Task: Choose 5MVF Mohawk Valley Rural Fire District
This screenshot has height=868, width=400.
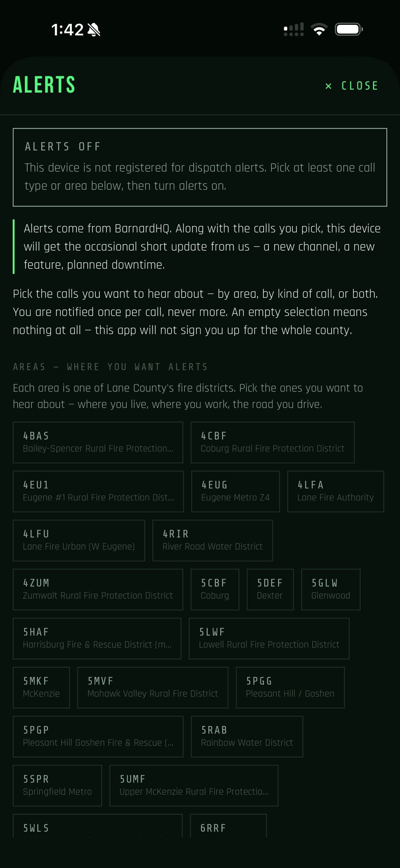Action: point(153,687)
